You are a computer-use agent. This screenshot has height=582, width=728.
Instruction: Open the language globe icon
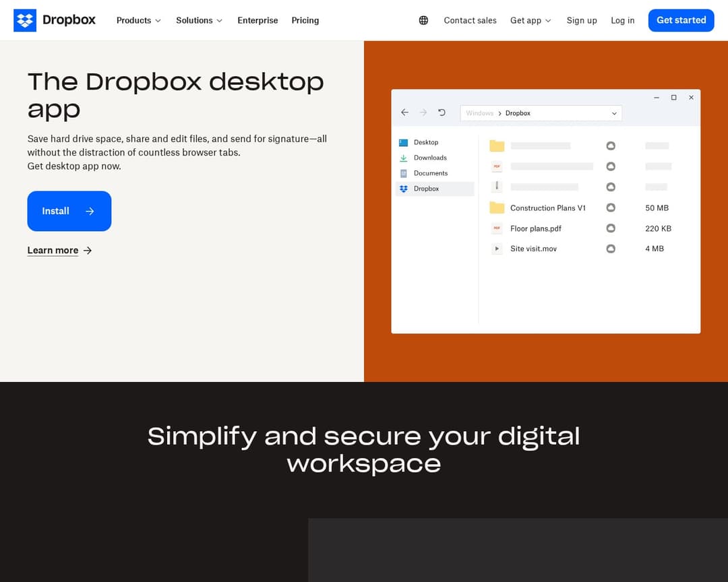pyautogui.click(x=423, y=20)
